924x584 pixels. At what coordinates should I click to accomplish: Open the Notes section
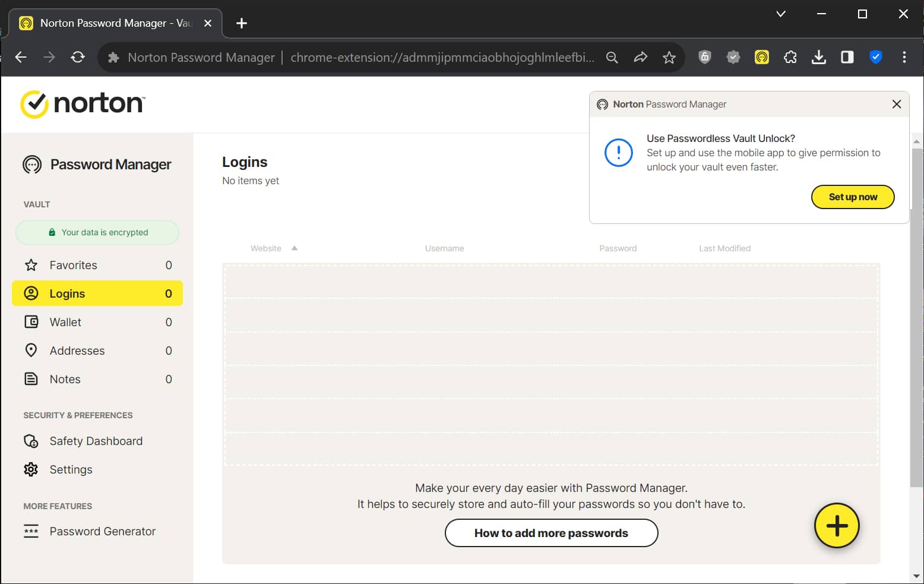(x=97, y=379)
